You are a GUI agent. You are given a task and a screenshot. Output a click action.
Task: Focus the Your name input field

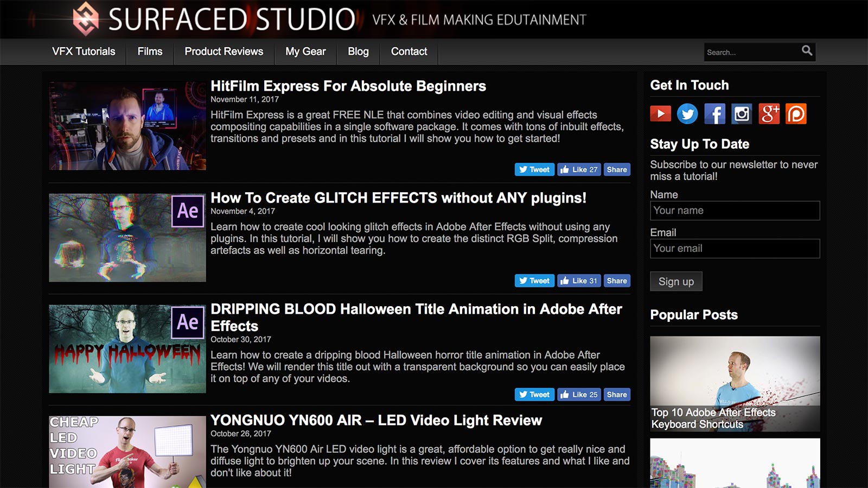[x=735, y=211]
